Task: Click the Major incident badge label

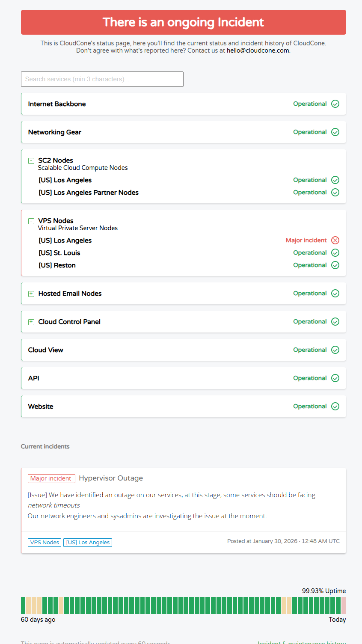Action: [x=51, y=478]
